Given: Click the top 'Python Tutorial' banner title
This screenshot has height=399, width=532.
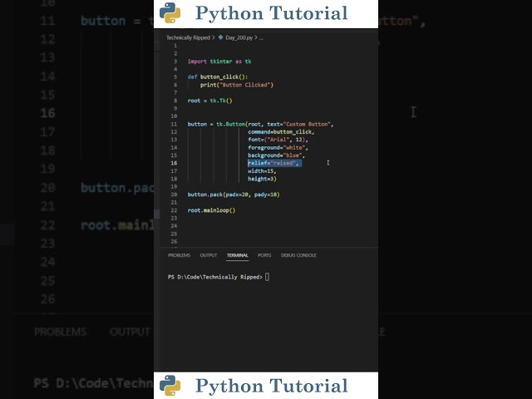Looking at the screenshot, I should tap(272, 13).
